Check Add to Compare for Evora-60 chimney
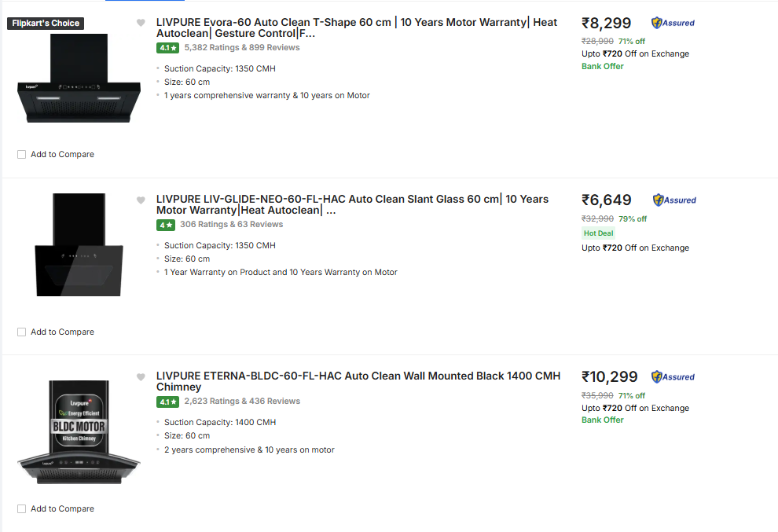Image resolution: width=778 pixels, height=532 pixels. [22, 155]
